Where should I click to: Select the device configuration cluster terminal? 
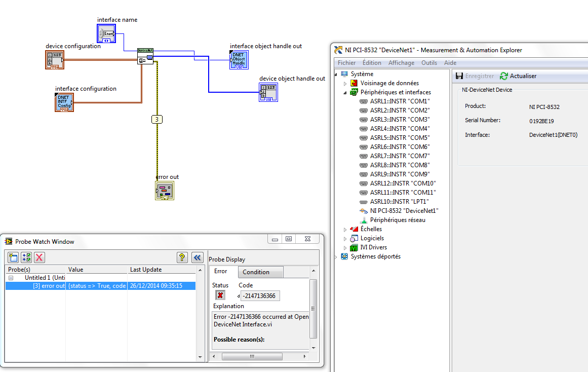(x=55, y=60)
